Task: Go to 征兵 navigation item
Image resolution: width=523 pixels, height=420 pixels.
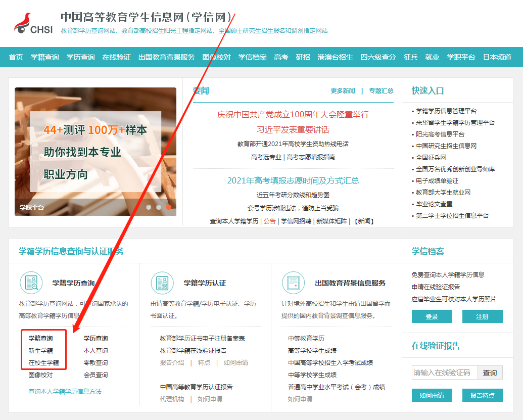Action: pos(411,57)
